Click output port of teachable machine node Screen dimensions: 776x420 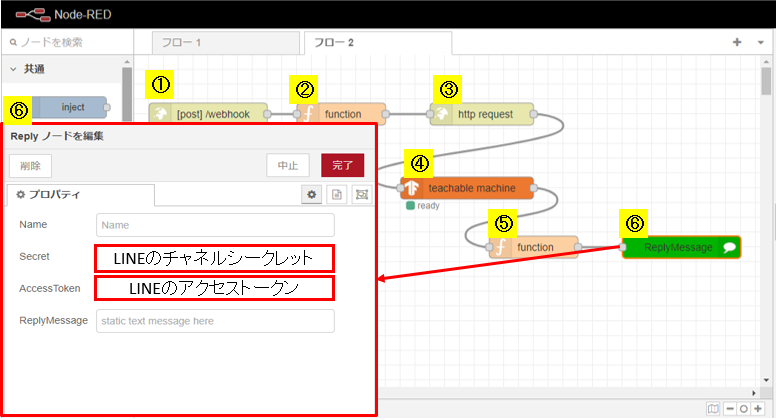point(534,188)
